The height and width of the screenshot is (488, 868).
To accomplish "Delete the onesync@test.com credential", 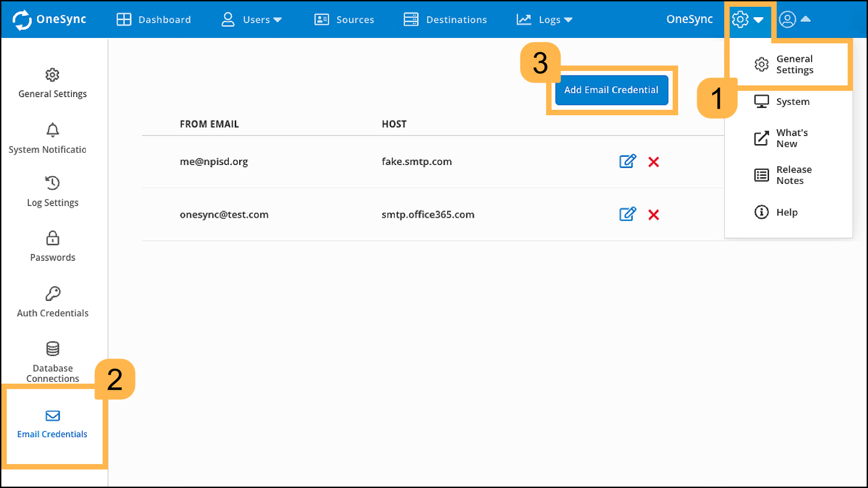I will point(654,215).
